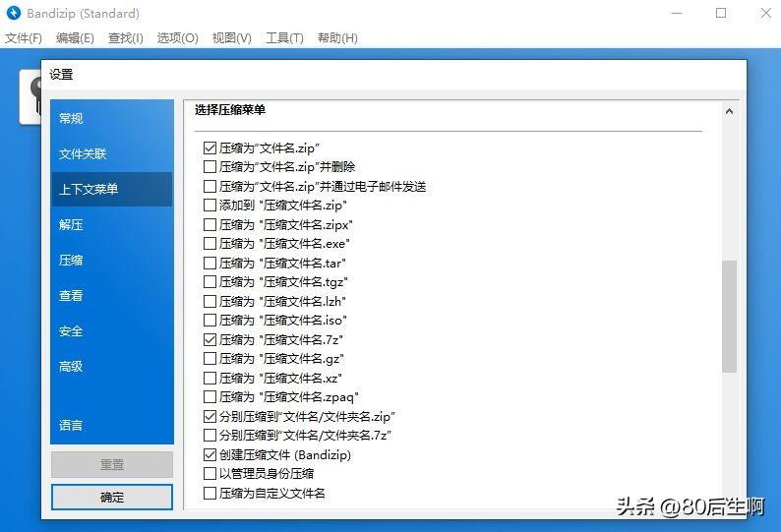Viewport: 781px width, 532px height.
Task: Click the 重置 button
Action: click(x=112, y=465)
